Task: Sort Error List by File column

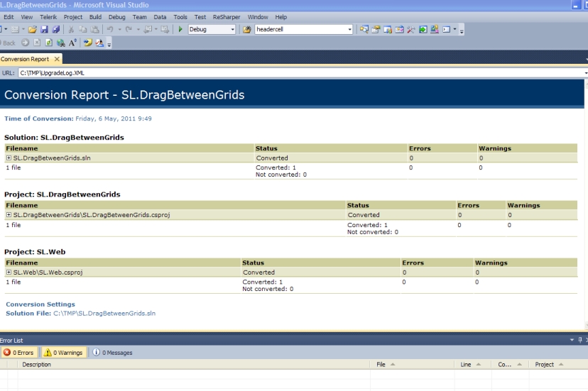Action: pos(412,364)
